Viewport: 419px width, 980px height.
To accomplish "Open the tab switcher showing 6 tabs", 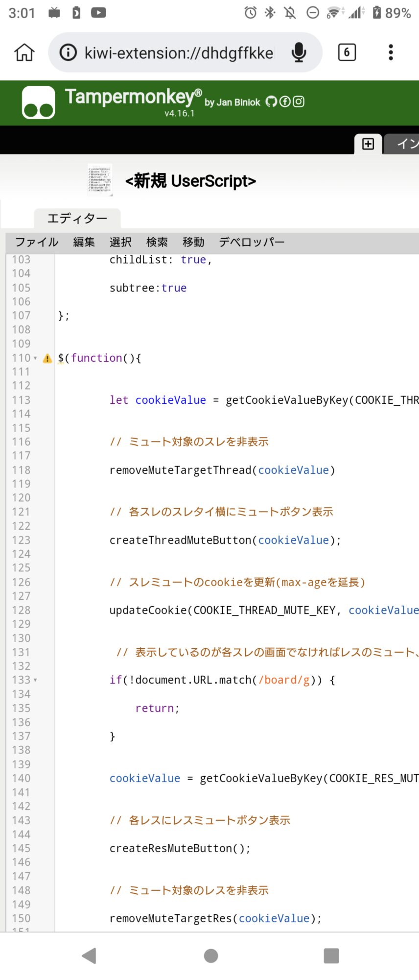I will pyautogui.click(x=347, y=52).
